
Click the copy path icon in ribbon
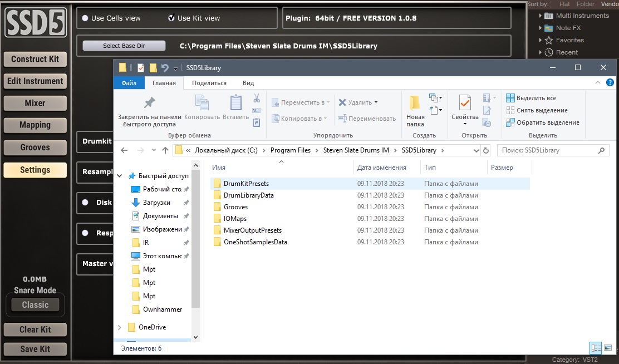pyautogui.click(x=257, y=111)
